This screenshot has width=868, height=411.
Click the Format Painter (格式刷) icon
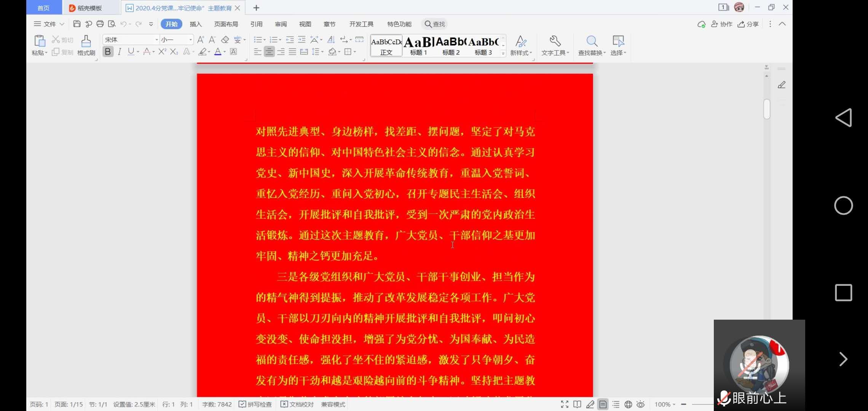click(x=86, y=41)
